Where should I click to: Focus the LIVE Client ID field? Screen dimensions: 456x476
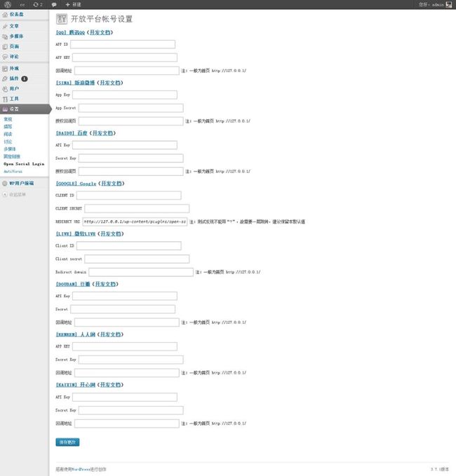[129, 246]
